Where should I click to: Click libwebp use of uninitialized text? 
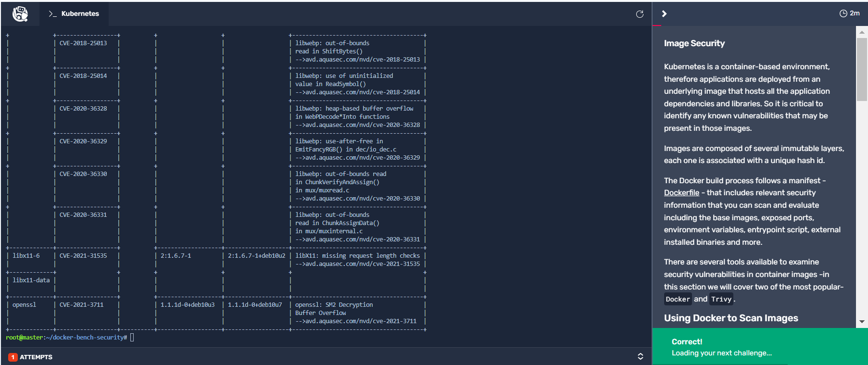pos(344,76)
